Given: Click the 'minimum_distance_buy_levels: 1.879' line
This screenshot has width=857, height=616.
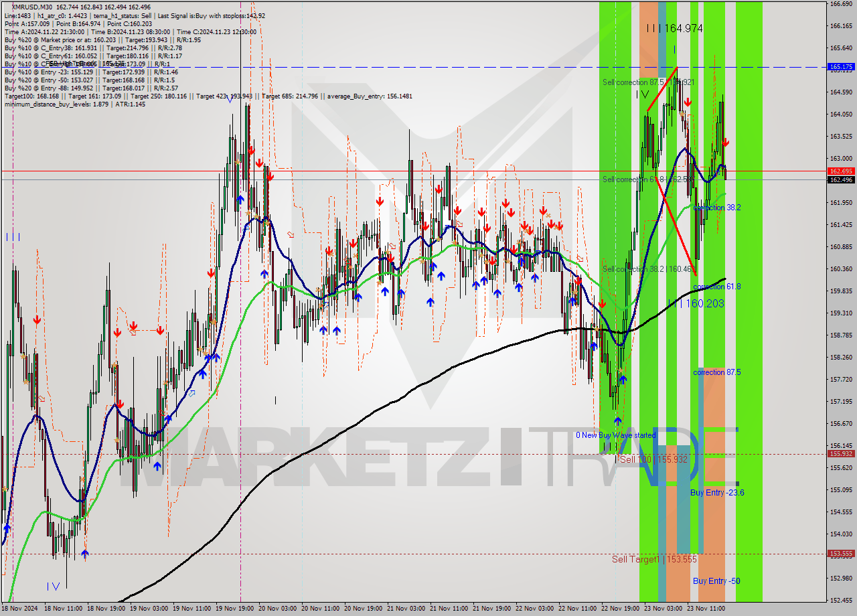Looking at the screenshot, I should (x=75, y=104).
